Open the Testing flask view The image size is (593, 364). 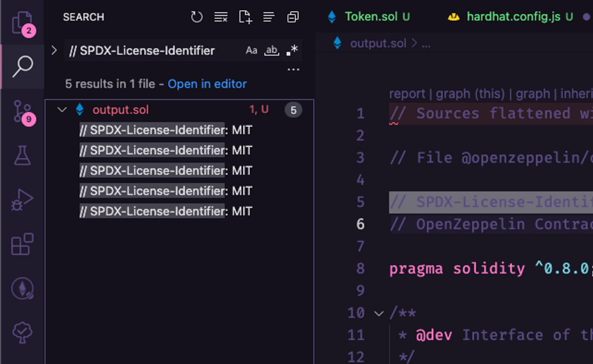tap(22, 156)
